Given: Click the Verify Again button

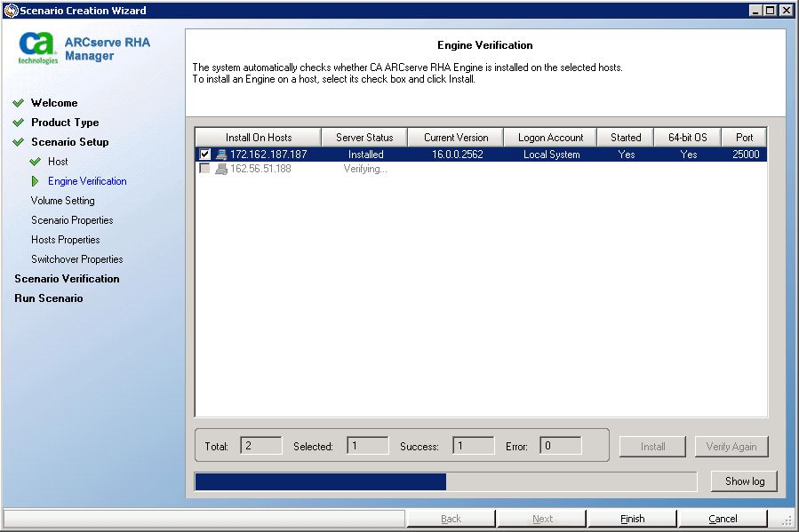Looking at the screenshot, I should point(731,447).
